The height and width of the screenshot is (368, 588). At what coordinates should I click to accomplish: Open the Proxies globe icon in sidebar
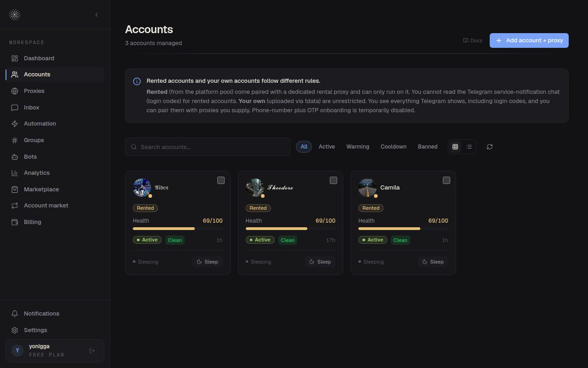(15, 91)
